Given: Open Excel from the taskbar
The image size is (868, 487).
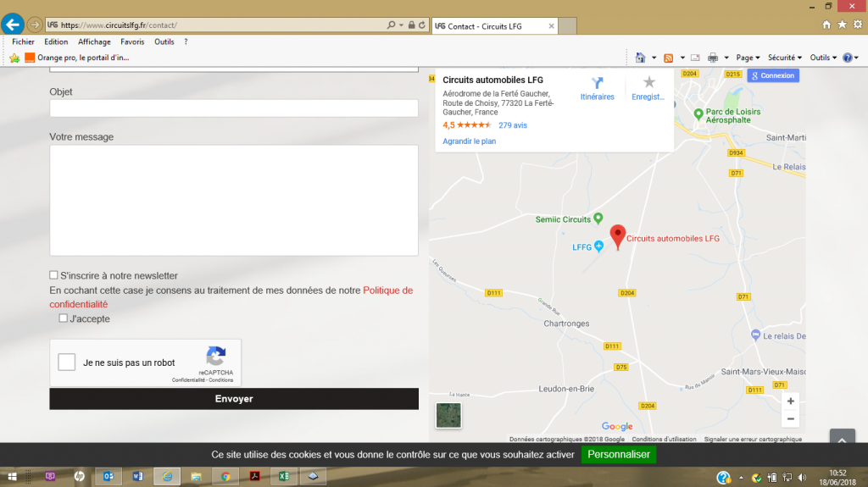Looking at the screenshot, I should click(x=283, y=477).
